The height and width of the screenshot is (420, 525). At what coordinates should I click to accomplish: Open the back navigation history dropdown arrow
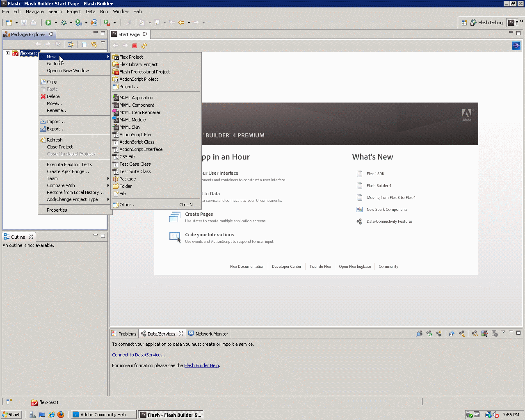tap(189, 23)
